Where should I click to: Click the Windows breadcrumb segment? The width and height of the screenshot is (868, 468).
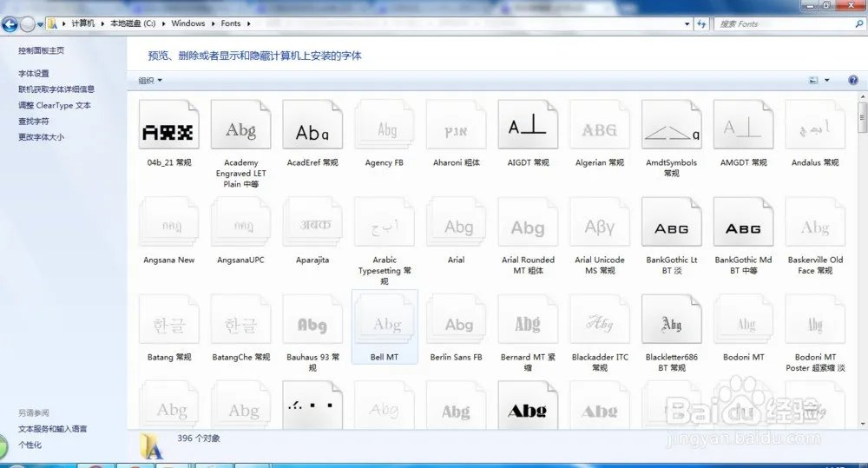pyautogui.click(x=187, y=23)
